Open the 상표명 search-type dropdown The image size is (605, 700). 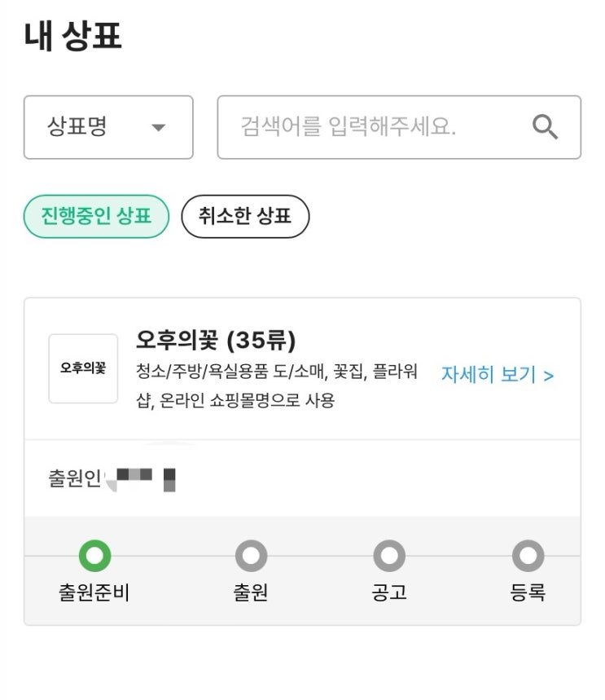[107, 127]
